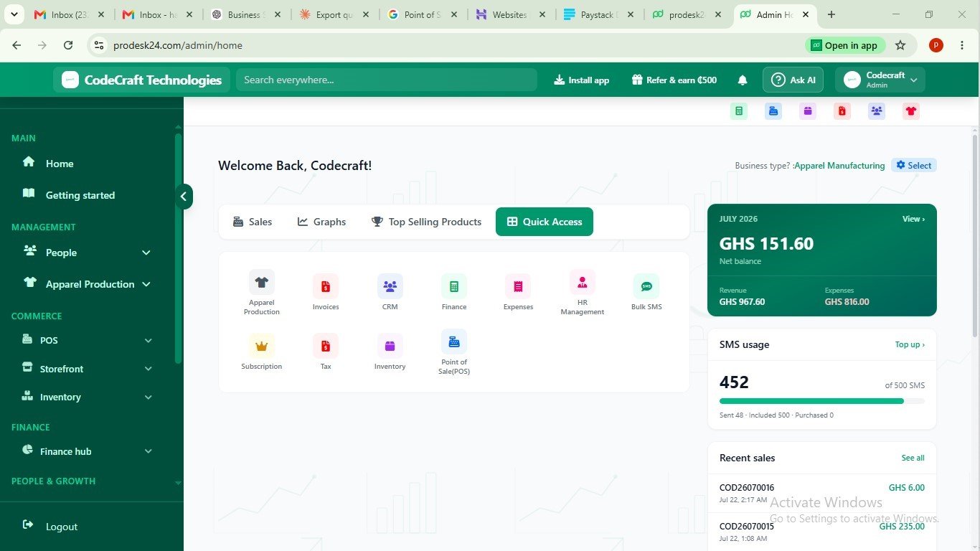Open the Tax quick access tile
Image resolution: width=980 pixels, height=551 pixels.
(326, 352)
